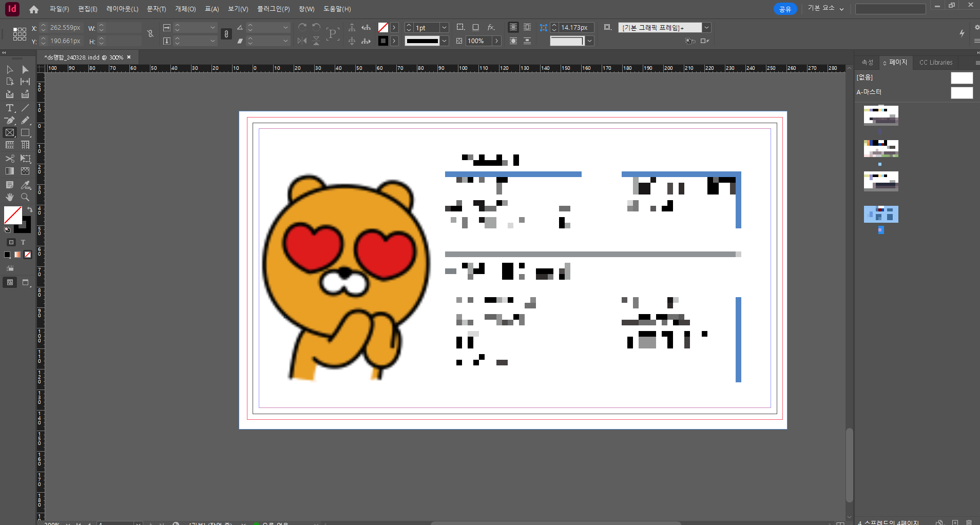
Task: Select the Gap tool
Action: pos(25,82)
